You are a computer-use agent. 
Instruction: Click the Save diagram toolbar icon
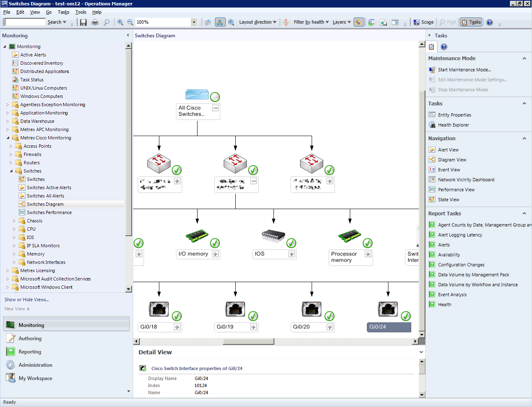[83, 22]
